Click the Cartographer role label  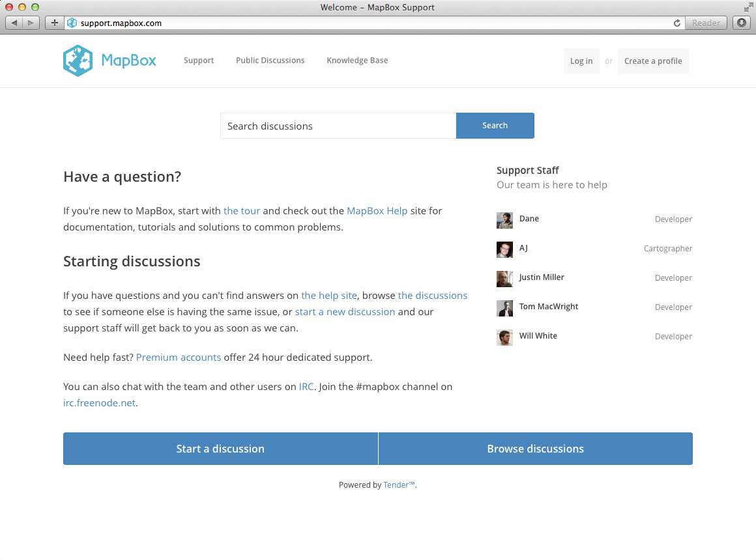(x=668, y=249)
